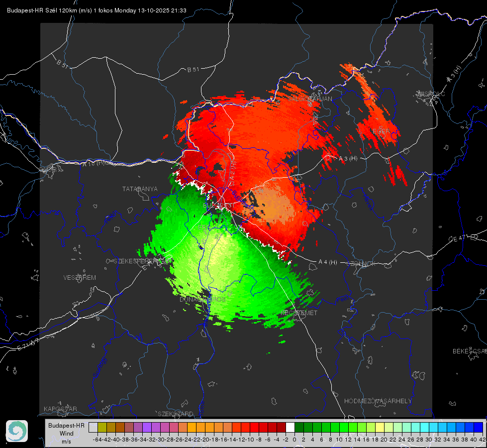Click the 'A 4 (H)' road label
487x448 pixels.
click(328, 262)
